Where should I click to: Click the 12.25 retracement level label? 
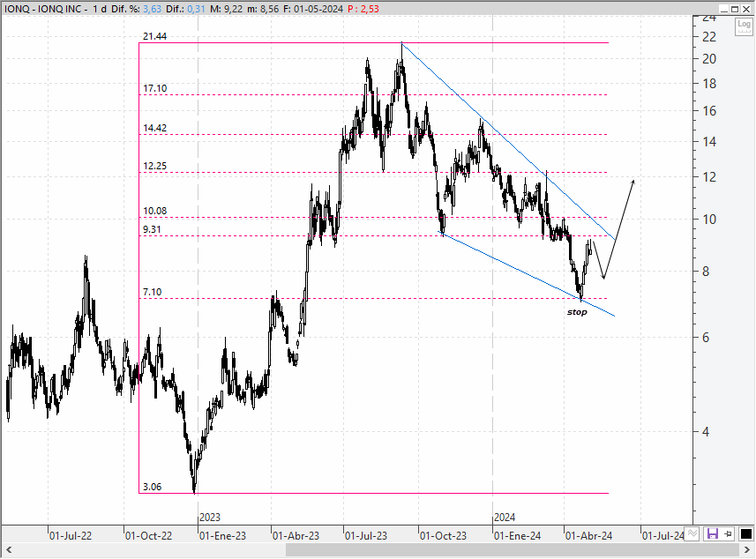154,166
